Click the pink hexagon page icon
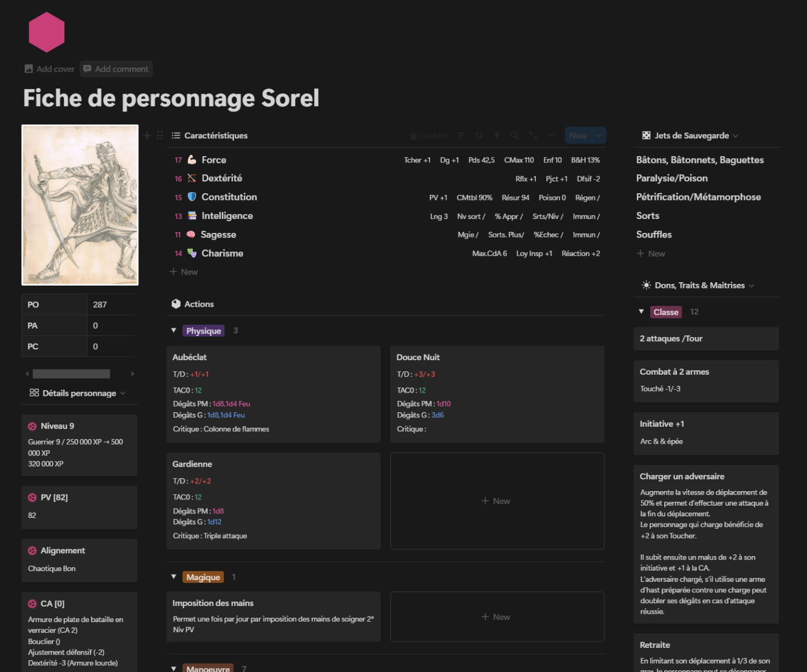807x672 pixels. [46, 32]
